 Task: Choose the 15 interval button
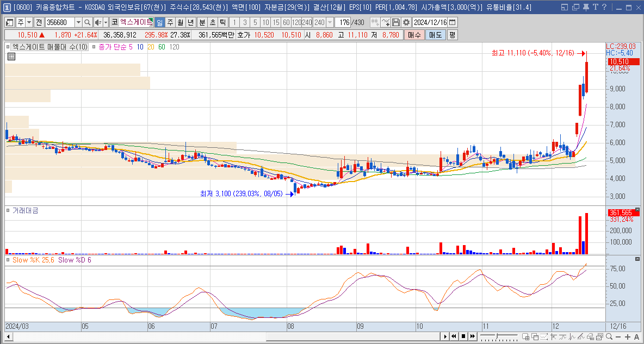(276, 22)
